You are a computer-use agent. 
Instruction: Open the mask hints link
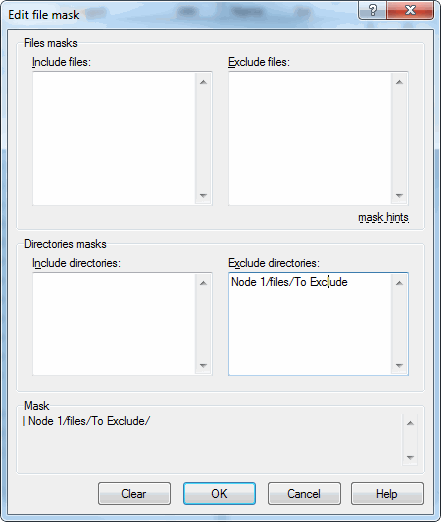383,217
